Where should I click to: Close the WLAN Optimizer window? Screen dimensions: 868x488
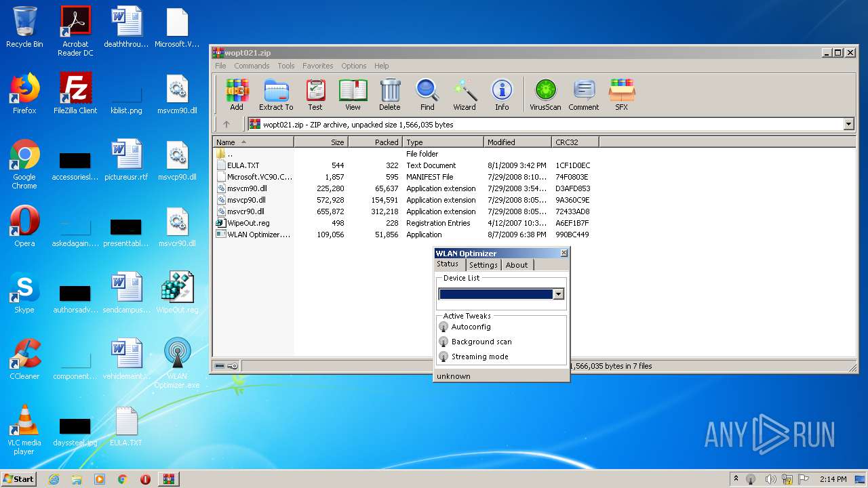pos(564,253)
